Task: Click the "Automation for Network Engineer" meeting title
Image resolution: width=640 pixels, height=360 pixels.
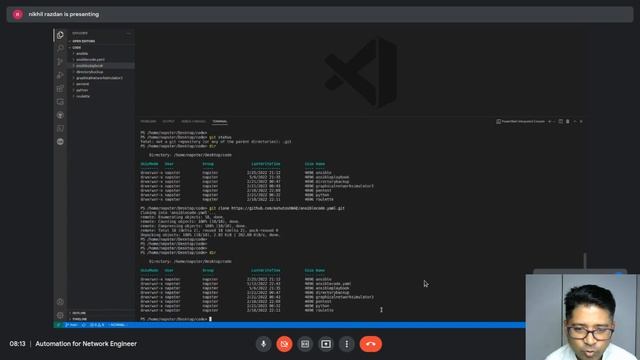Action: point(86,344)
